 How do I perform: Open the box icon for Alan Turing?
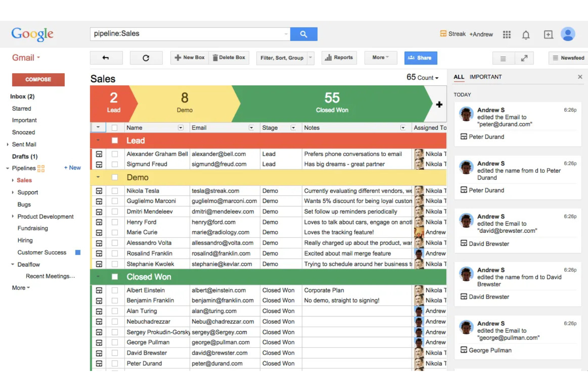tap(99, 311)
